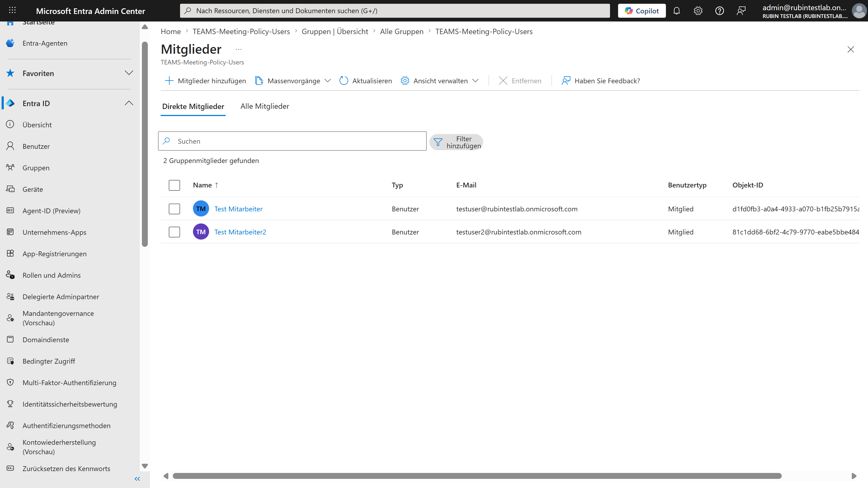Collapse the sidebar with double-chevron icon
The width and height of the screenshot is (868, 488).
(x=137, y=479)
